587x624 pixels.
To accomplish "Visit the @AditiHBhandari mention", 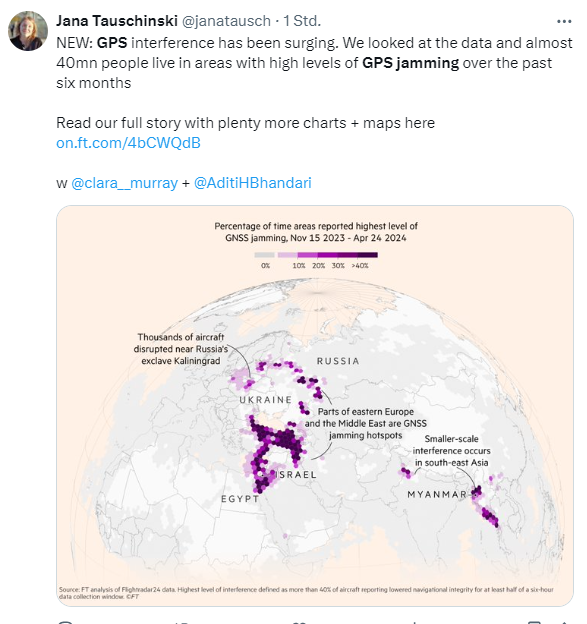I will [x=252, y=183].
